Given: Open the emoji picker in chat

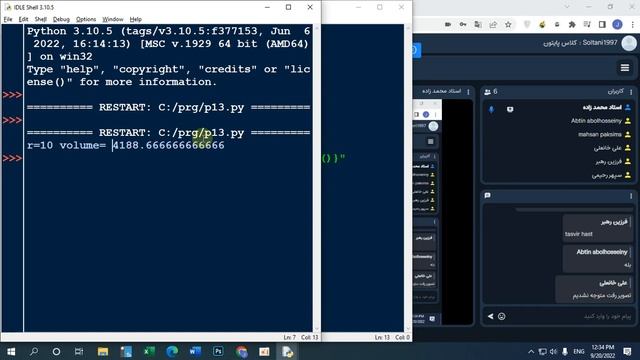Looking at the screenshot, I should tap(502, 316).
